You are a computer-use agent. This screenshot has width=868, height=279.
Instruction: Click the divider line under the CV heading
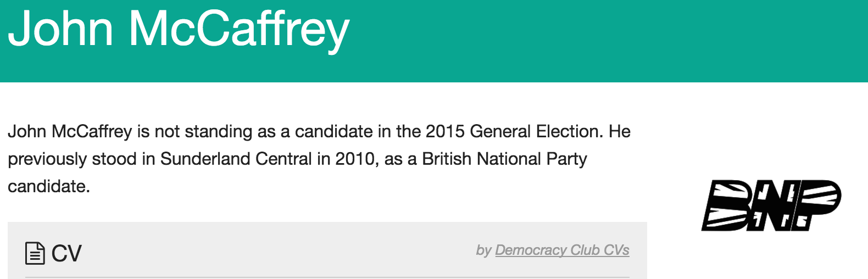coord(327,277)
